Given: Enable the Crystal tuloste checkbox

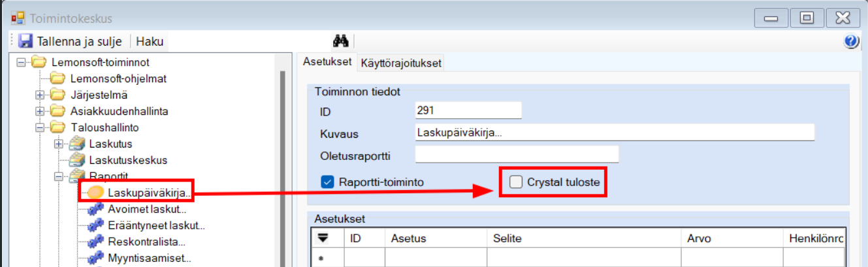Looking at the screenshot, I should click(516, 182).
